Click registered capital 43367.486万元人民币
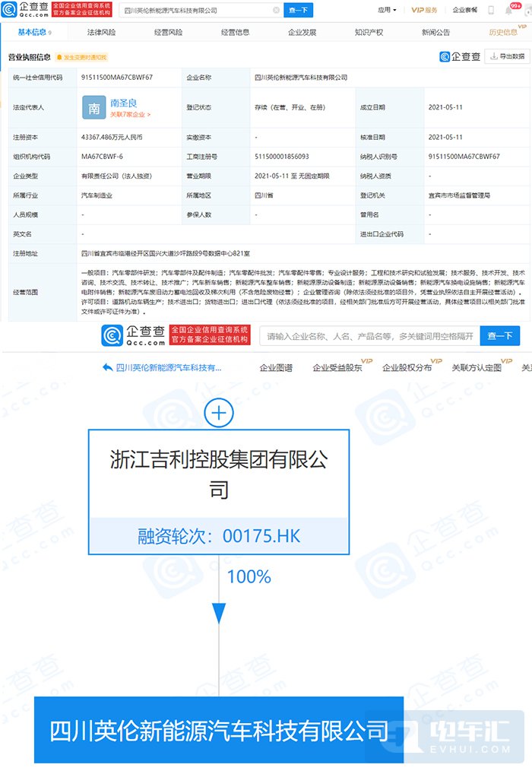Image resolution: width=532 pixels, height=771 pixels. point(112,137)
